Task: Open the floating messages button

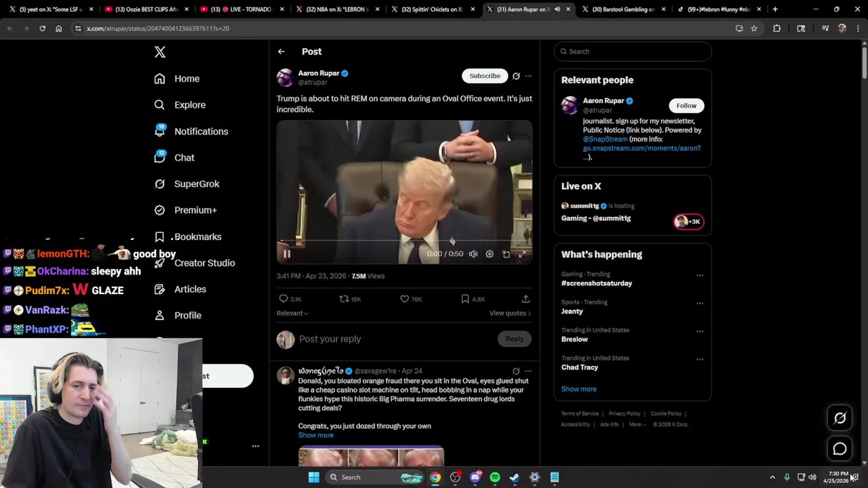Action: [840, 449]
